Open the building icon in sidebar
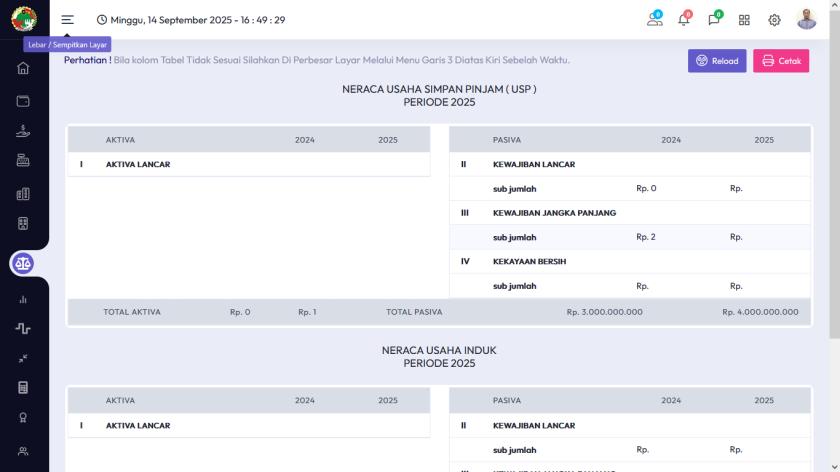This screenshot has height=472, width=840. pos(23,193)
